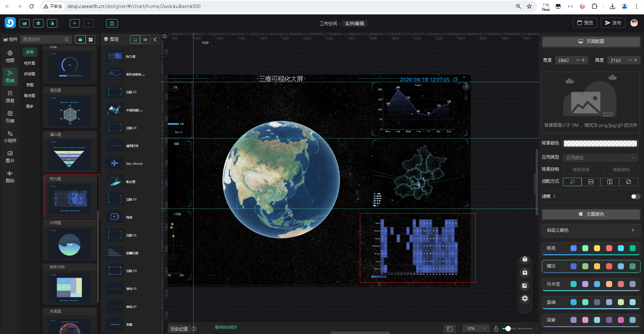Image resolution: width=644 pixels, height=334 pixels.
Task: Click the 发布 publish button
Action: (613, 23)
